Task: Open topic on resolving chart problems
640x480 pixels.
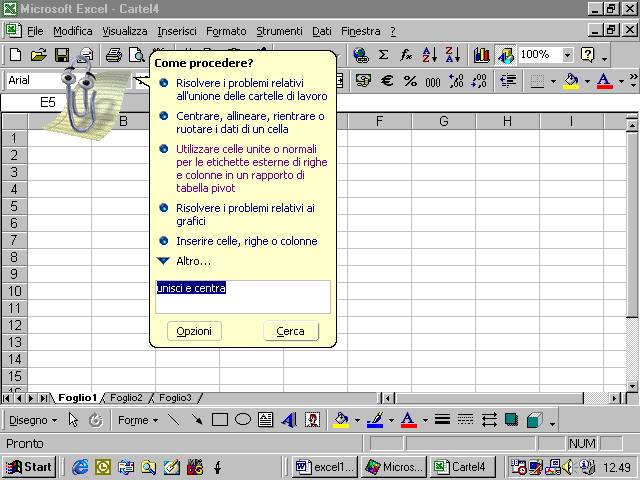Action: tap(245, 214)
